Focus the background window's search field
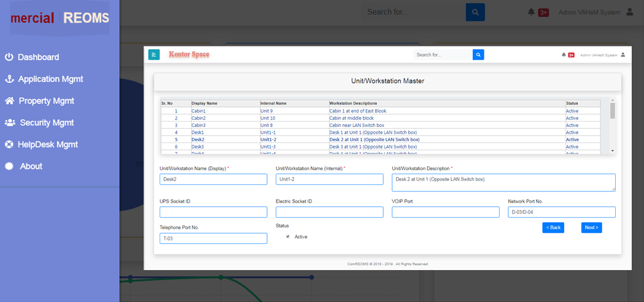 (x=414, y=12)
